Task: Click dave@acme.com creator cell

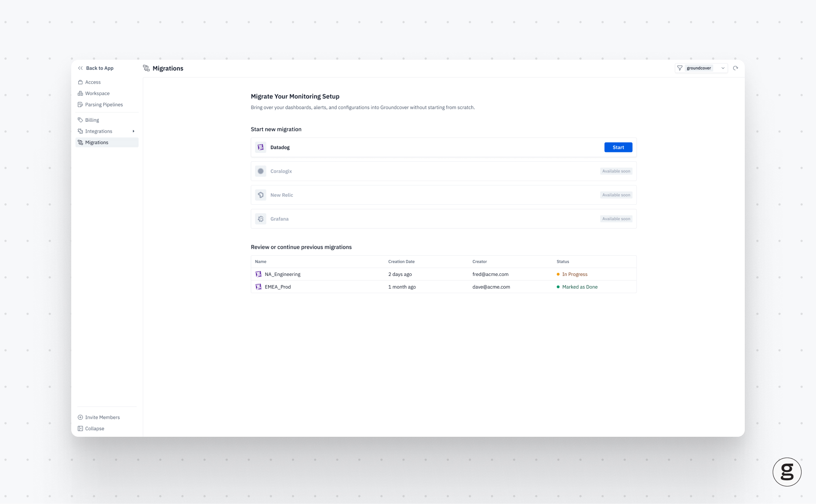Action: coord(492,287)
